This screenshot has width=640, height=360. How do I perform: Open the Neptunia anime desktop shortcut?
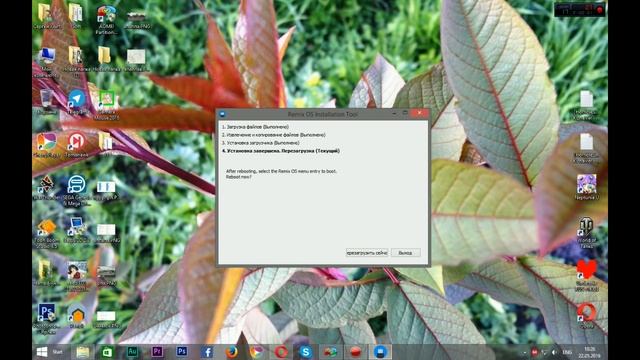[x=587, y=187]
